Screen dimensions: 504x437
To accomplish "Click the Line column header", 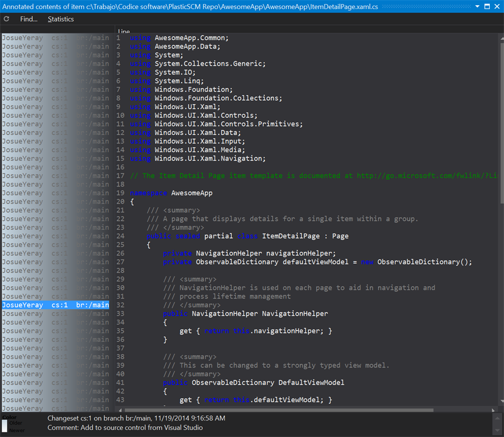I will coord(124,31).
